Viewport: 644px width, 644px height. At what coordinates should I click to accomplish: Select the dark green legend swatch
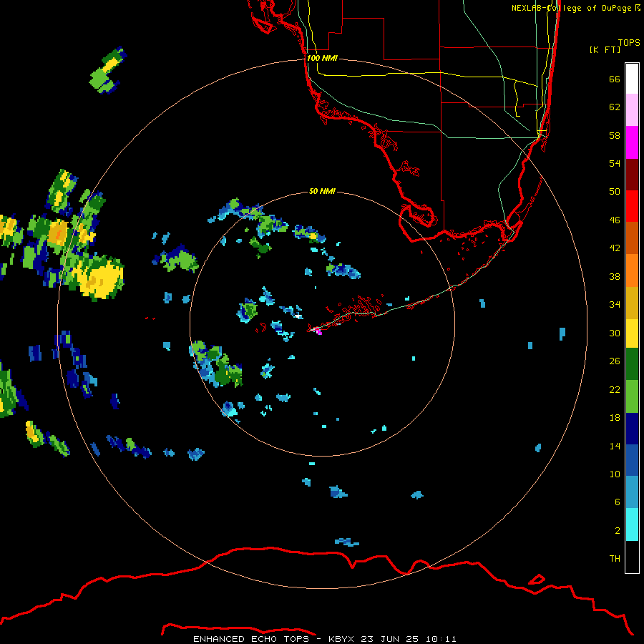click(x=632, y=364)
